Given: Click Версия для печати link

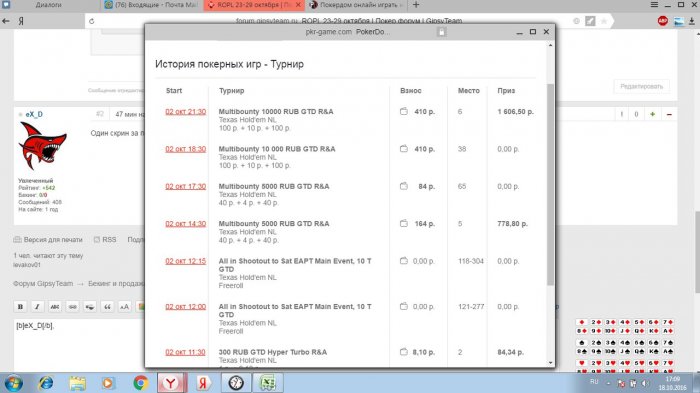Looking at the screenshot, I should point(53,240).
